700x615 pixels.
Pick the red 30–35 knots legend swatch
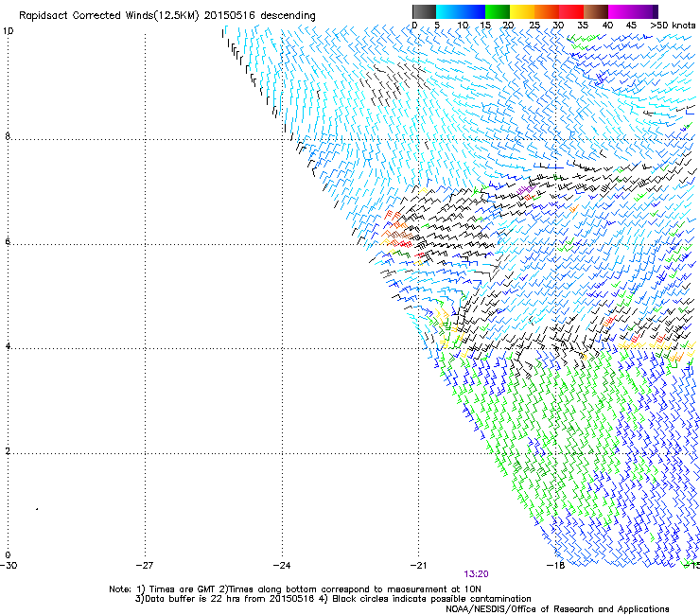pos(571,11)
